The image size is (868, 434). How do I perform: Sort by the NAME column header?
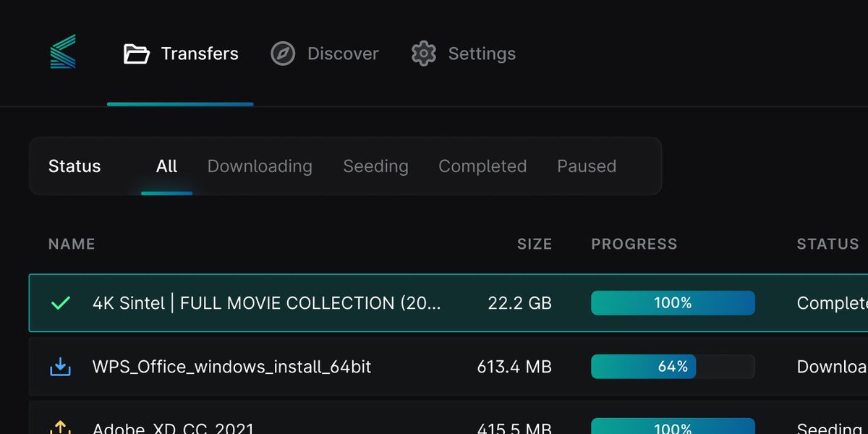(x=72, y=244)
